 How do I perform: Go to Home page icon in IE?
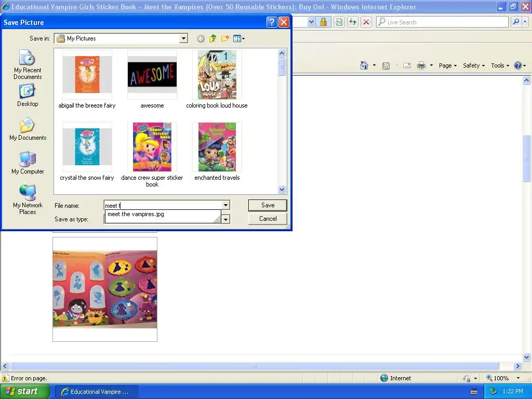click(364, 65)
